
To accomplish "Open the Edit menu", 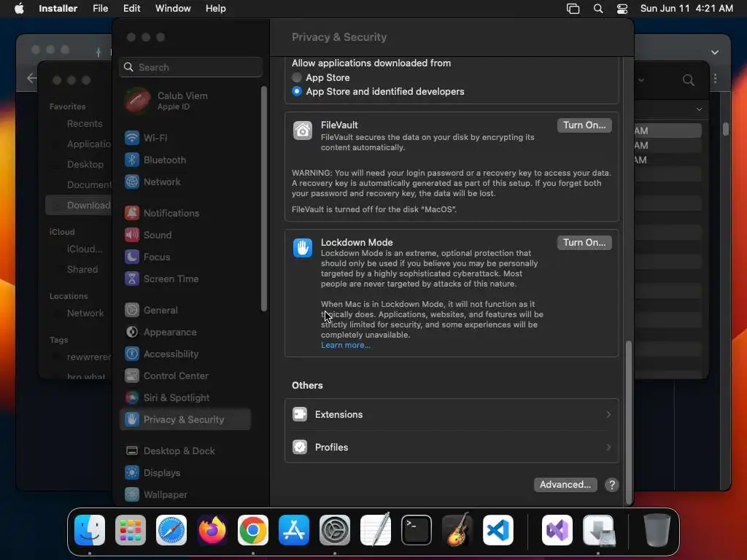I will pos(131,9).
